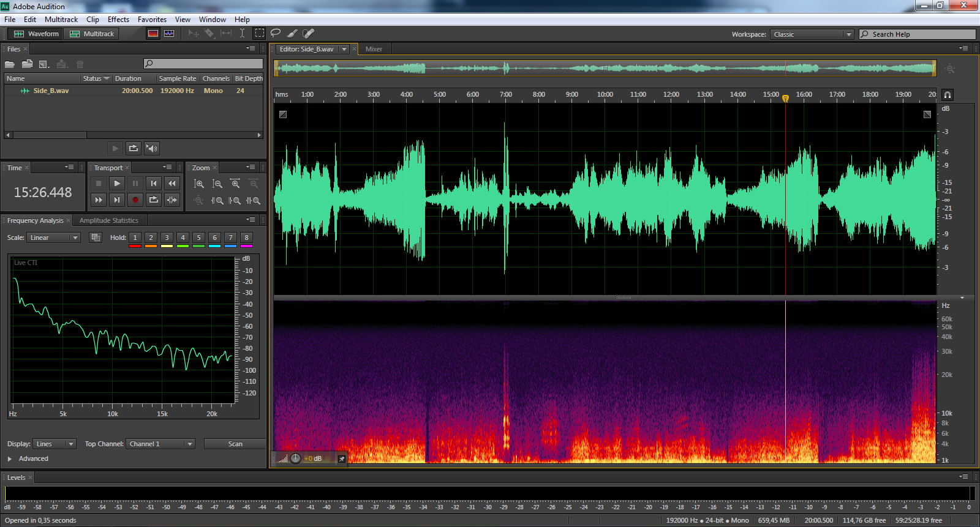Screen dimensions: 980x527
Task: Open the Top Channel dropdown
Action: click(161, 444)
